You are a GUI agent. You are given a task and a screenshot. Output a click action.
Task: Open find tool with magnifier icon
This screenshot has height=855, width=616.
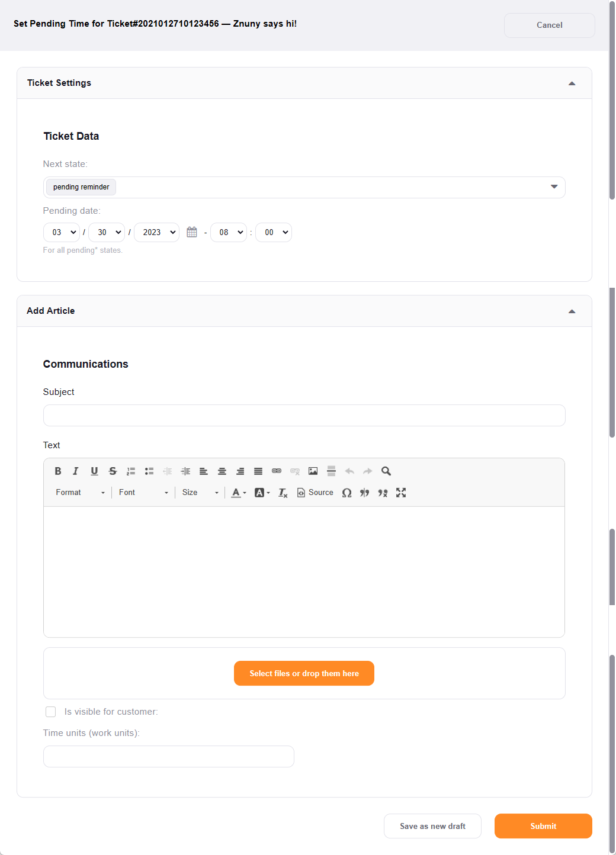[386, 471]
